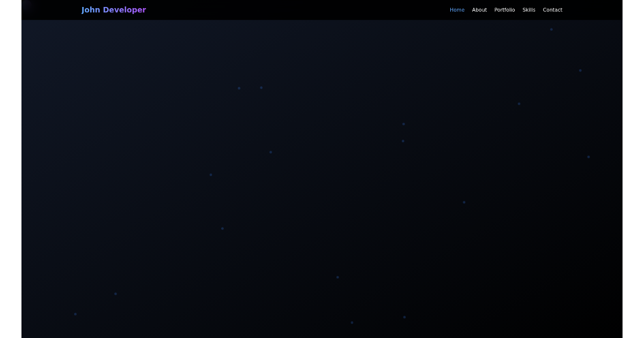Viewport: 644px width, 338px height.
Task: Click the right dot of the side-by-side particle pair
Action: click(261, 87)
